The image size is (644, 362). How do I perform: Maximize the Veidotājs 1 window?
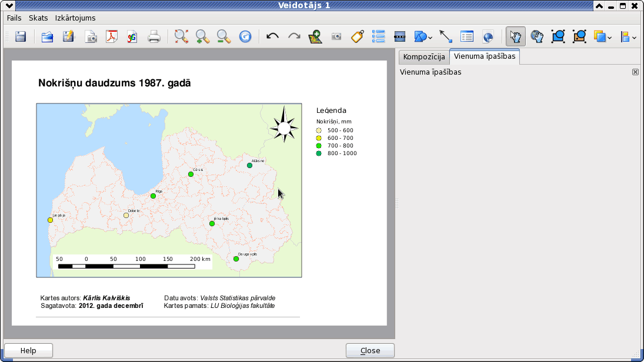click(x=623, y=6)
